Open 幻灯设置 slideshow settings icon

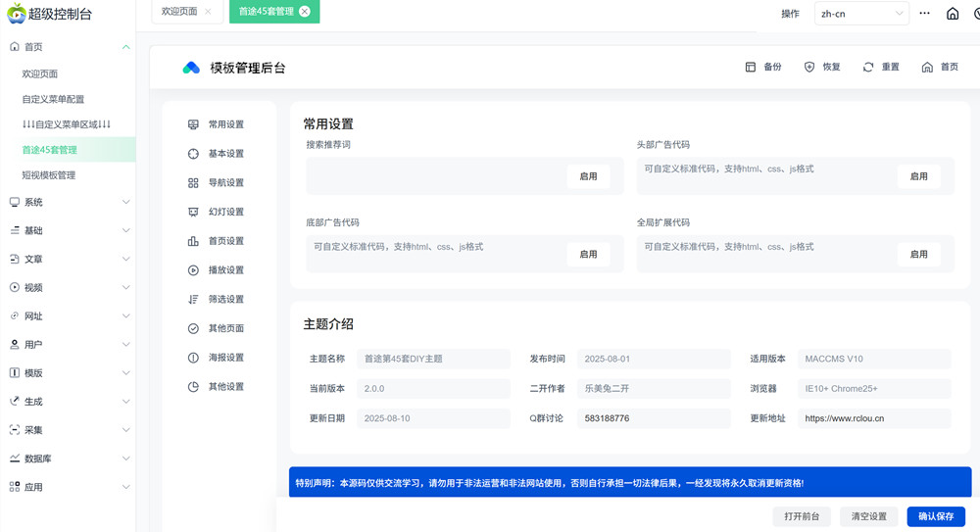click(x=193, y=212)
